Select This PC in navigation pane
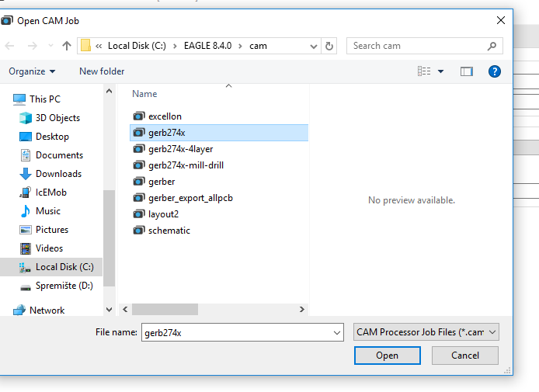This screenshot has height=392, width=539. point(37,99)
